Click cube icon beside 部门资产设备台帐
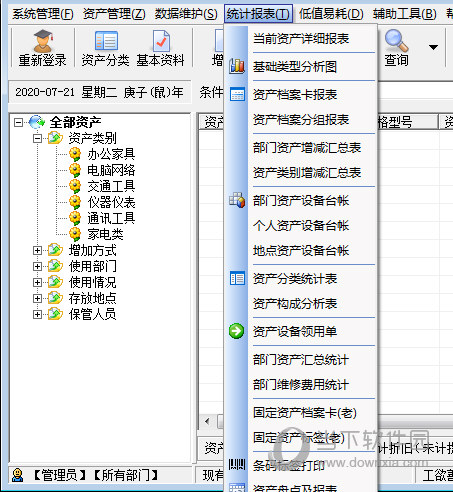Viewport: 453px width, 492px height. (237, 200)
